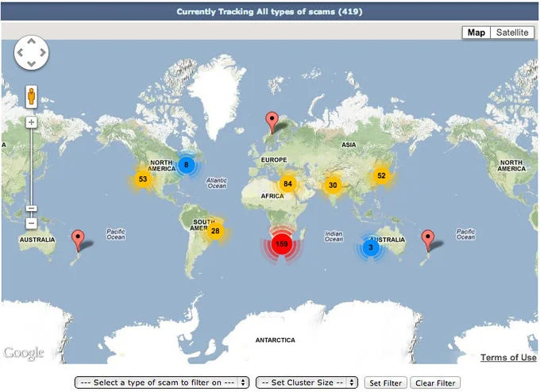Pan the map right with the right arrow
Viewport: 540px width, 392px height.
pyautogui.click(x=43, y=52)
